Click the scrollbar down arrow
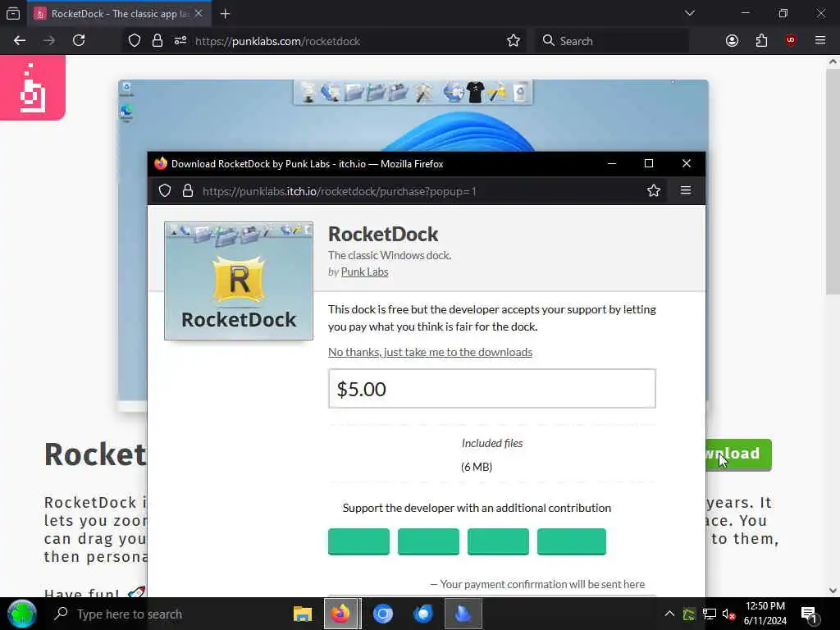This screenshot has height=630, width=840. pos(833,591)
